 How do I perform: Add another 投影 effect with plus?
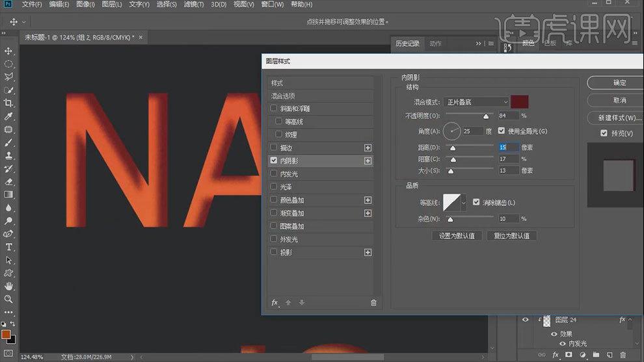[368, 252]
